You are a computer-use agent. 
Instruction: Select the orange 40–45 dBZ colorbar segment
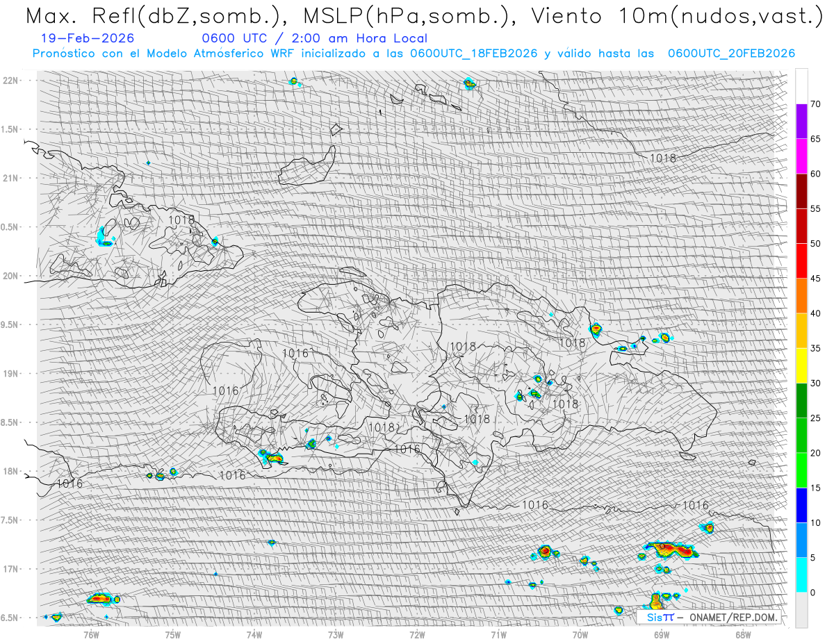[801, 296]
